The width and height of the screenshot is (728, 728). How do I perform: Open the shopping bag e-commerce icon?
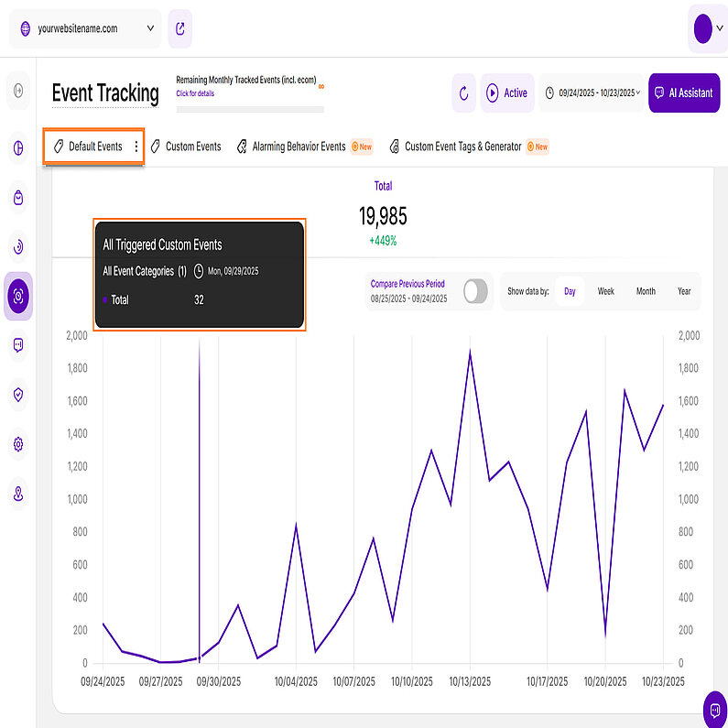19,198
